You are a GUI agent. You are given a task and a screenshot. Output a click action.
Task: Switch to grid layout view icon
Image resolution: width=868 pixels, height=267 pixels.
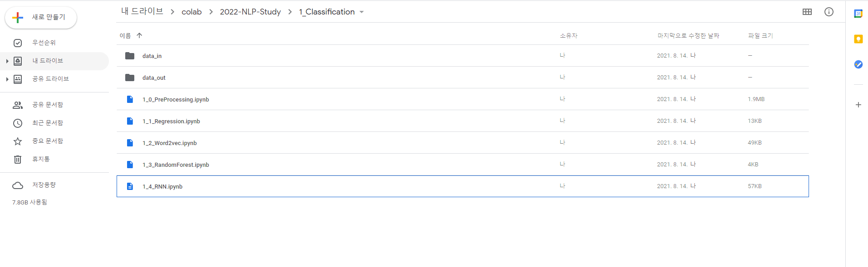click(x=807, y=12)
